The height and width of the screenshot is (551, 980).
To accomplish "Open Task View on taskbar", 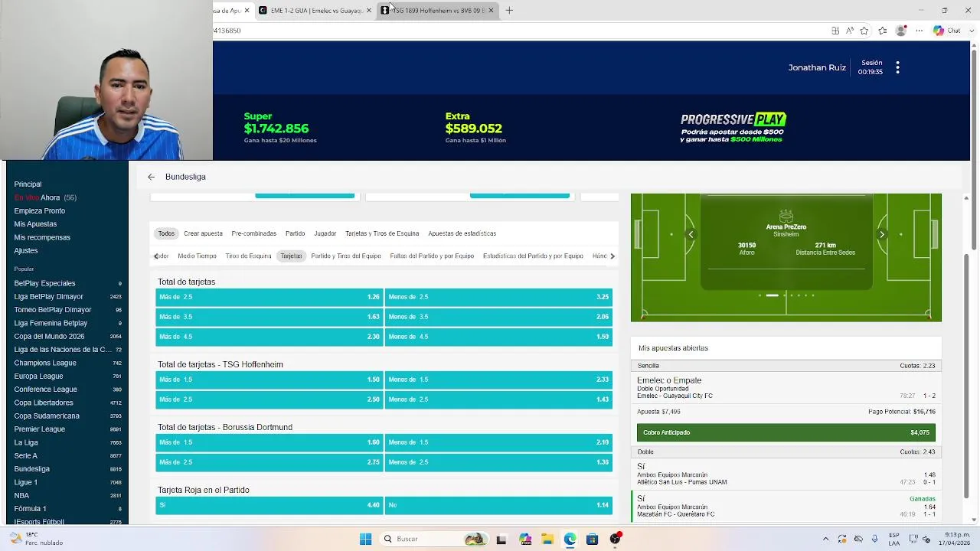I will pyautogui.click(x=501, y=539).
